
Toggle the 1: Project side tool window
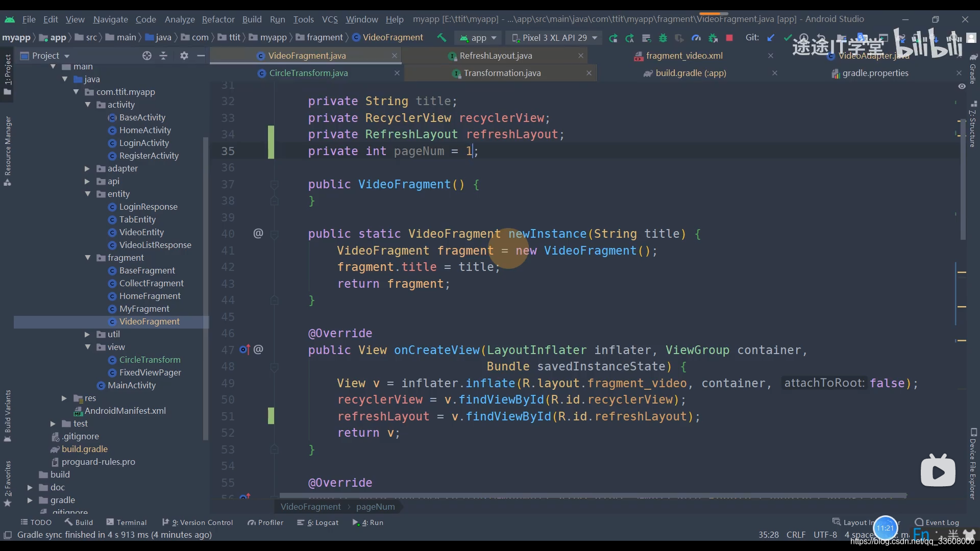pyautogui.click(x=7, y=74)
